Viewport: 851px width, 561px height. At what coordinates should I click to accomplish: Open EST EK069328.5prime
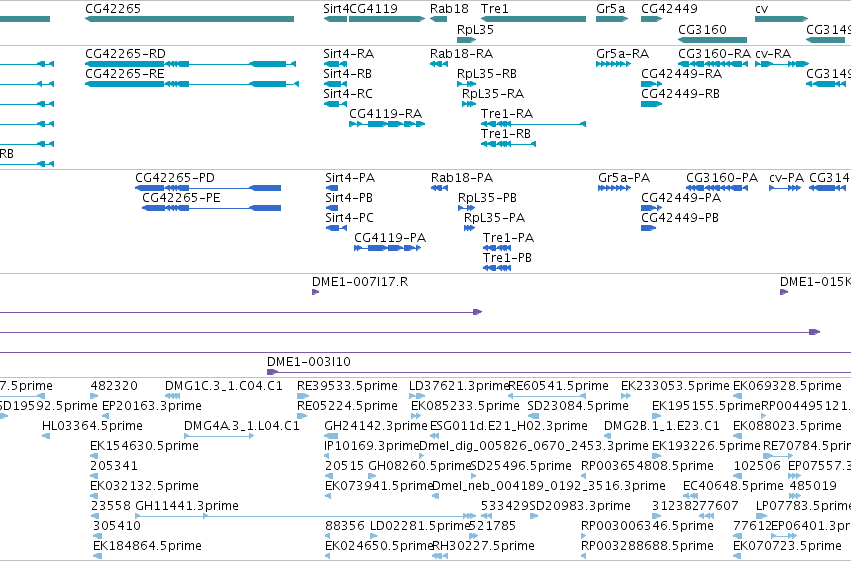[x=736, y=396]
